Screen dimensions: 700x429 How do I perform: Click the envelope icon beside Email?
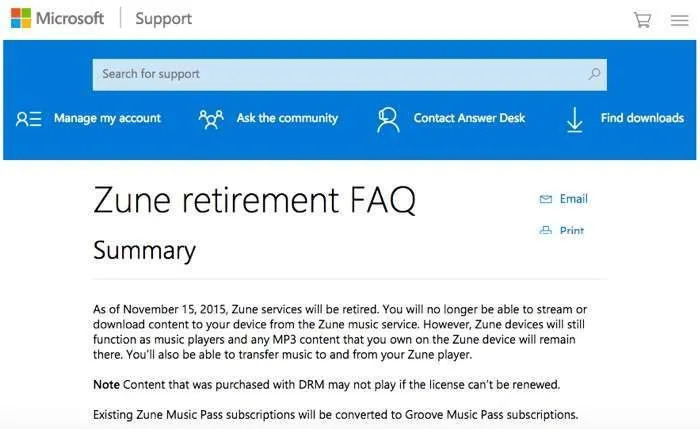[x=546, y=199]
